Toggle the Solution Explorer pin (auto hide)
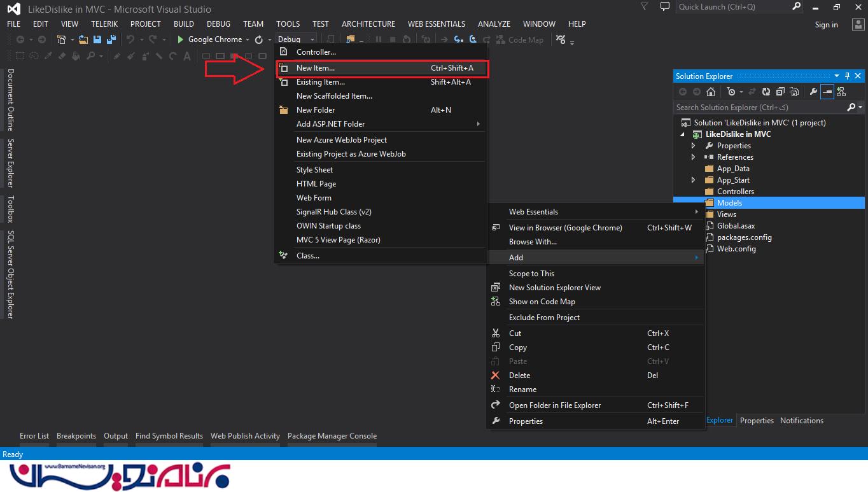868x492 pixels. 847,76
